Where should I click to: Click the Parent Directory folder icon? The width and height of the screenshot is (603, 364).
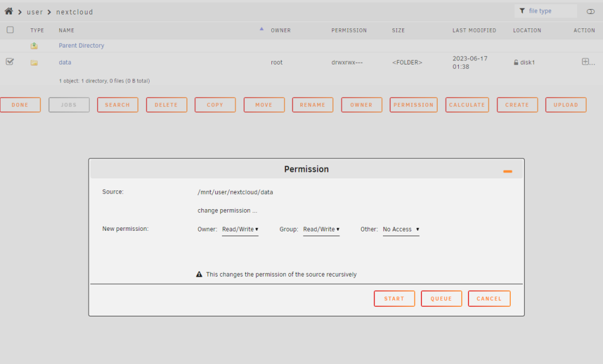coord(34,46)
